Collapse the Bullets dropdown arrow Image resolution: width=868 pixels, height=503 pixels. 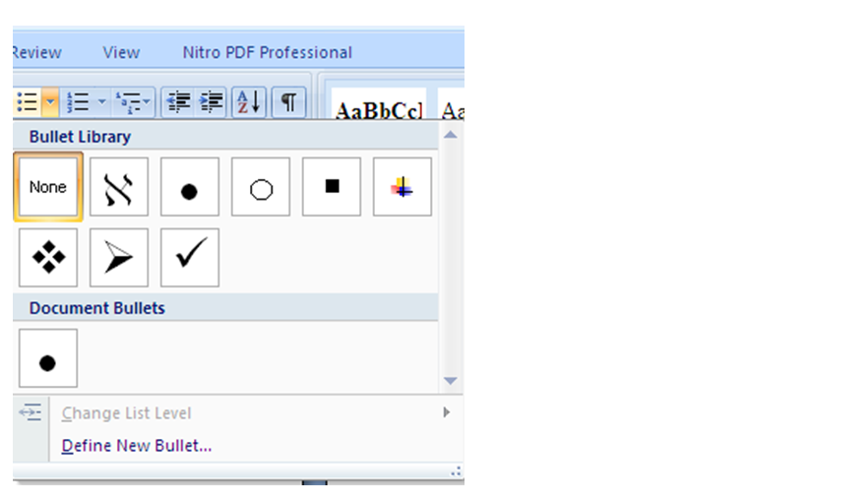[50, 101]
